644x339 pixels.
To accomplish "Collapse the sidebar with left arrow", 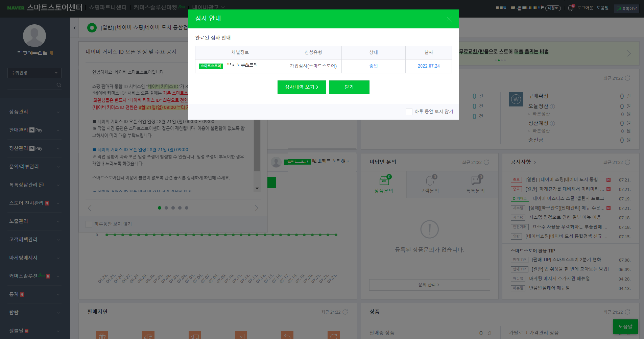I will pyautogui.click(x=74, y=28).
